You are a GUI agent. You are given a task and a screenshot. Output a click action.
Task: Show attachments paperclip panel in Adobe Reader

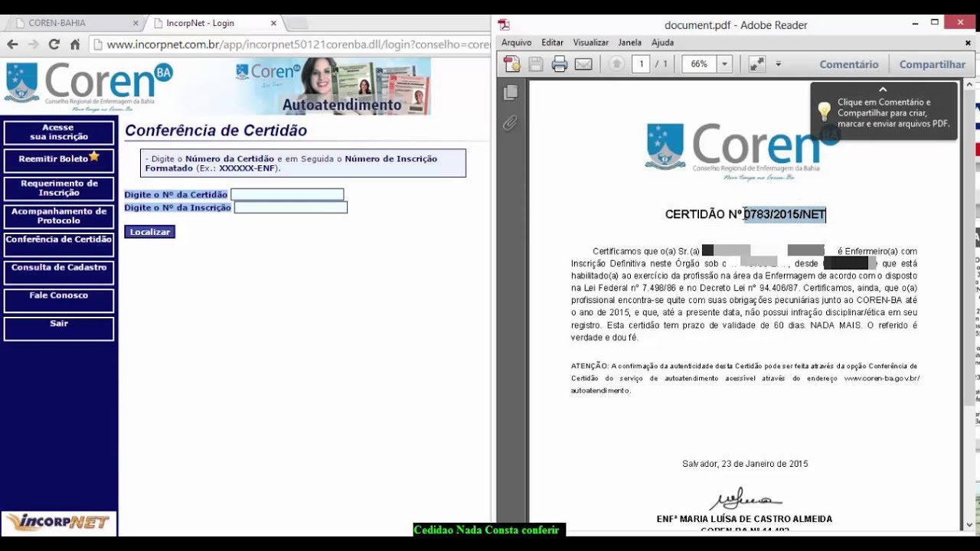[511, 122]
